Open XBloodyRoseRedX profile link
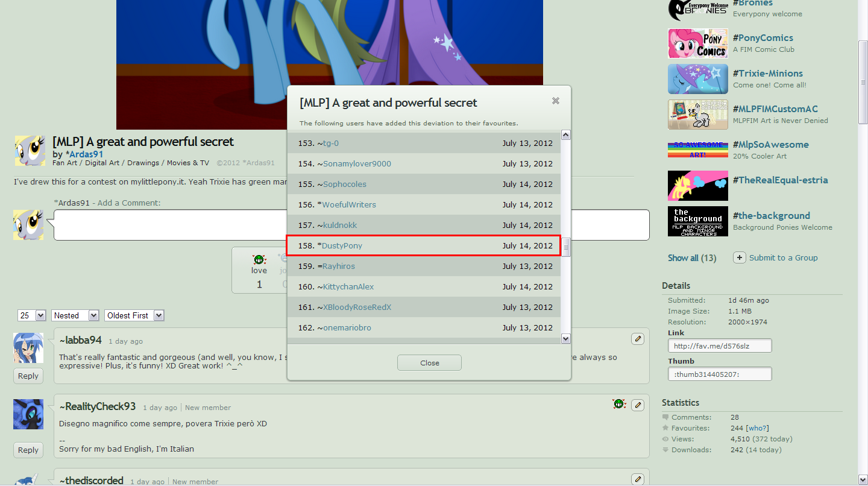The height and width of the screenshot is (486, 868). point(357,307)
